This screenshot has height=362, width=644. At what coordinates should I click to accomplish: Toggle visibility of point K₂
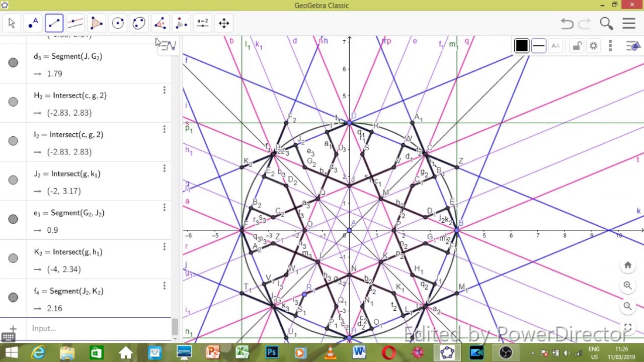[x=13, y=258]
